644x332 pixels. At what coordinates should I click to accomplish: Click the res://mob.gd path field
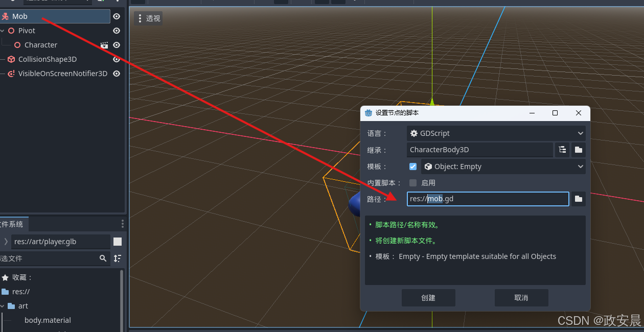pos(488,199)
